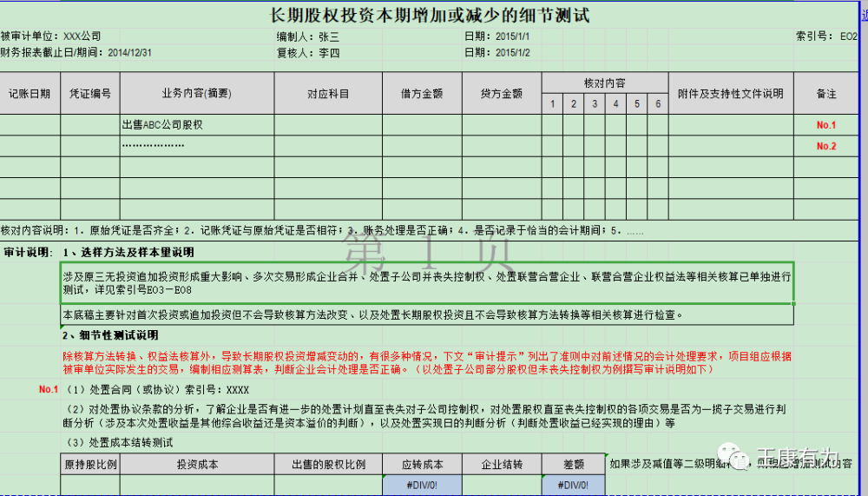The image size is (868, 496).
Task: Select the 出售ABC公司股权 cell
Action: pos(197,125)
